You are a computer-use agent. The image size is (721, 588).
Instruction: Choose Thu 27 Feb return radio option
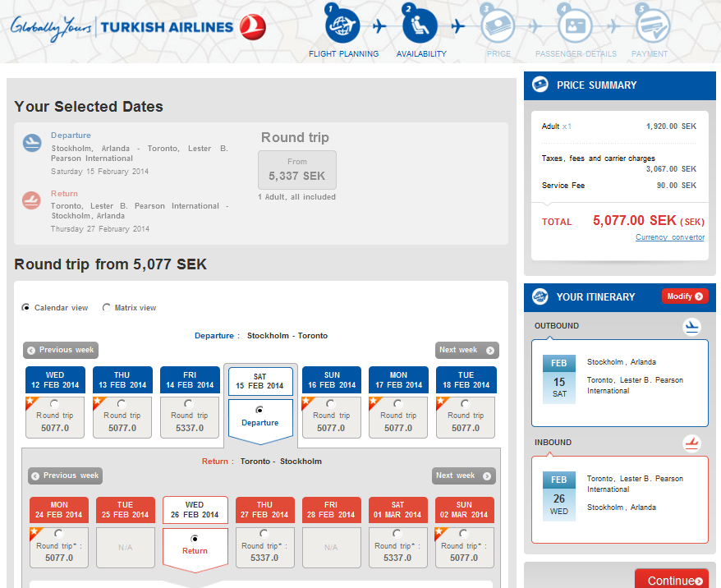(264, 534)
